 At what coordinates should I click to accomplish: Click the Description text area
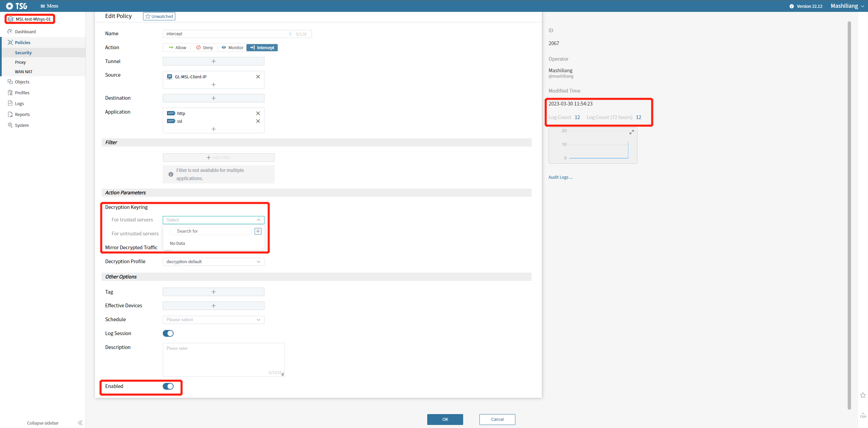(x=224, y=359)
